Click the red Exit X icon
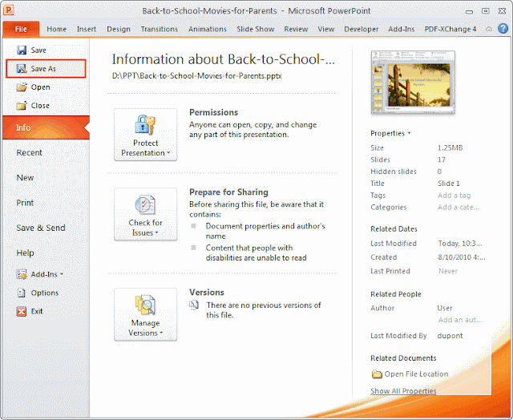 (x=22, y=311)
